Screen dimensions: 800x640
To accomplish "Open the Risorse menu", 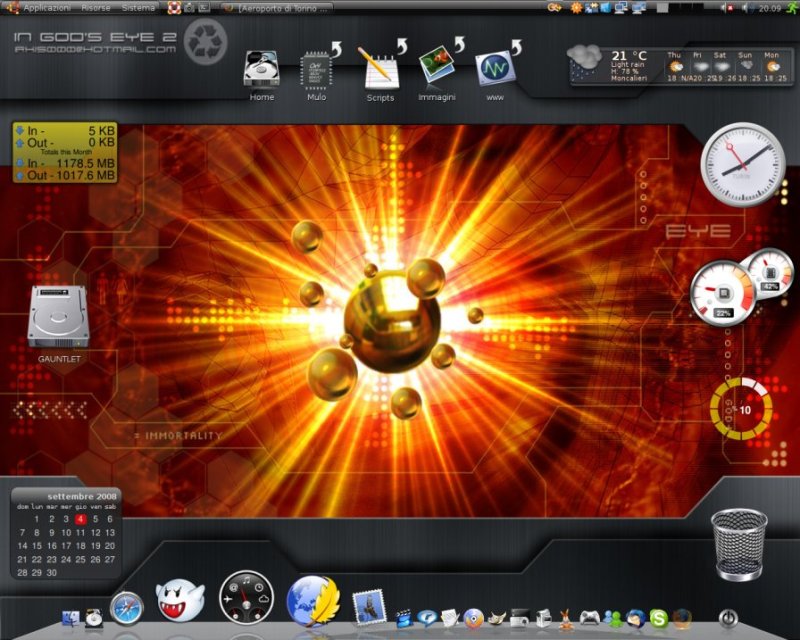I will pyautogui.click(x=96, y=7).
